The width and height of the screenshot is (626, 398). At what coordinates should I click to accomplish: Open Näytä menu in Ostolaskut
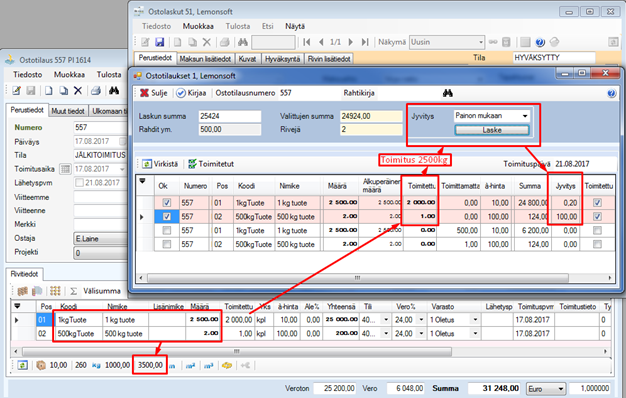pos(295,26)
